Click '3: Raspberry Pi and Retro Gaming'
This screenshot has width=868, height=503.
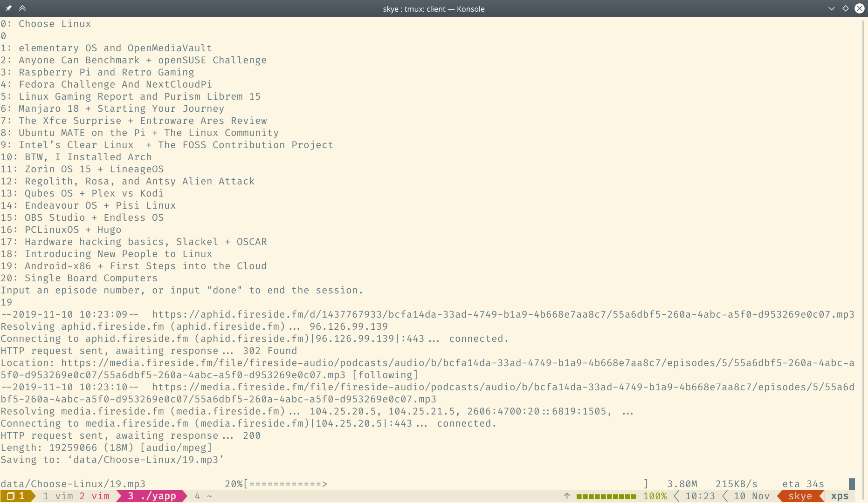point(97,72)
